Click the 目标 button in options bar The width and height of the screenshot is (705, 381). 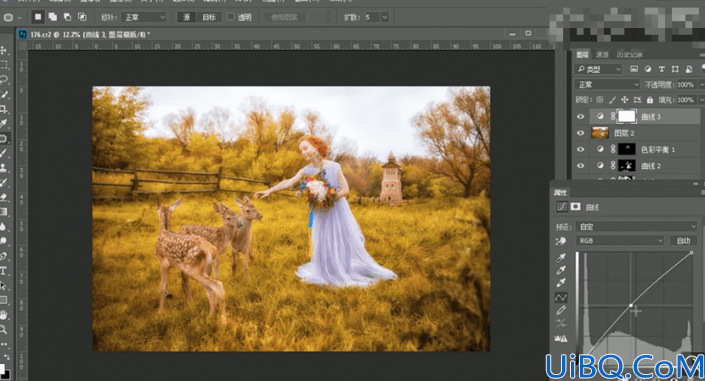click(209, 17)
